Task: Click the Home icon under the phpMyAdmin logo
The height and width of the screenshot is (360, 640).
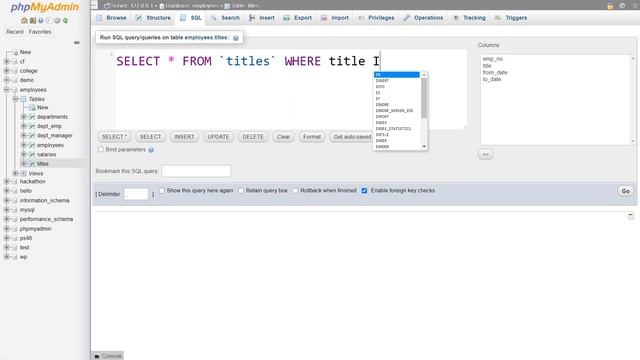Action: pyautogui.click(x=24, y=20)
